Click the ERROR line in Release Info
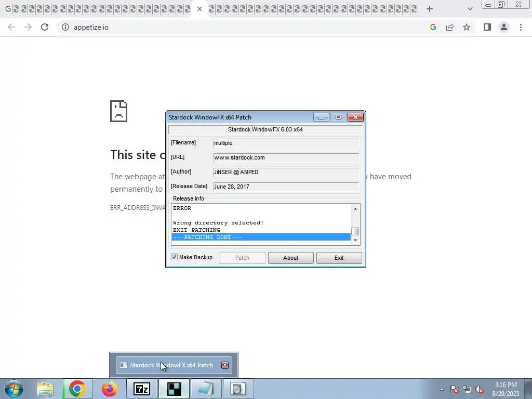The height and width of the screenshot is (399, 532). pos(182,208)
